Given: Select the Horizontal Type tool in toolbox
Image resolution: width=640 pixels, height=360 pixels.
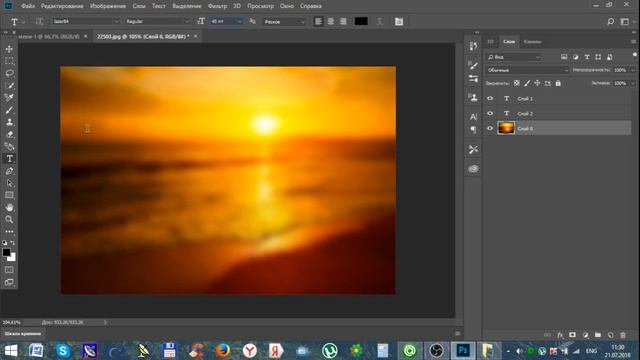Looking at the screenshot, I should pyautogui.click(x=9, y=159).
